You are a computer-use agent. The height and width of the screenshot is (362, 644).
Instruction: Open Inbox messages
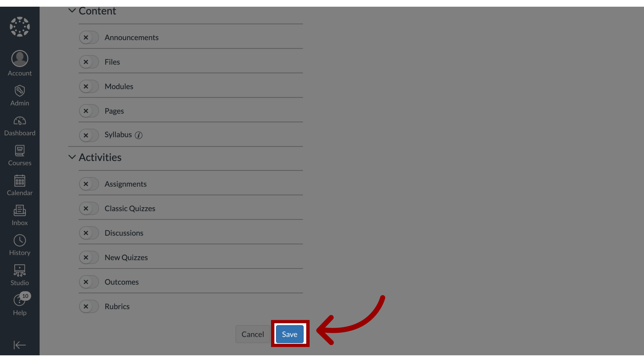pos(19,215)
